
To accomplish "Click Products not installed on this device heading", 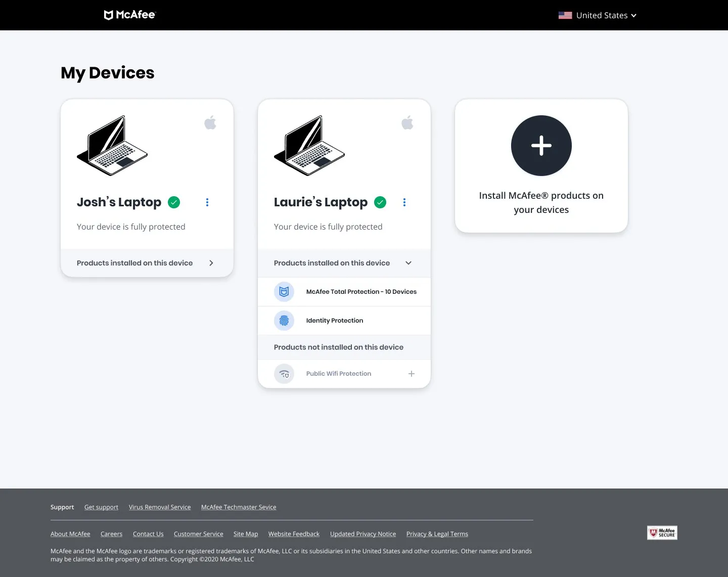I will click(339, 347).
